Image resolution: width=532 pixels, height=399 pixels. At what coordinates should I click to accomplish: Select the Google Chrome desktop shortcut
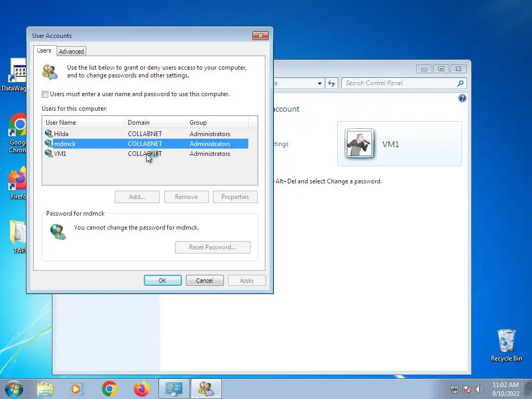pos(17,133)
